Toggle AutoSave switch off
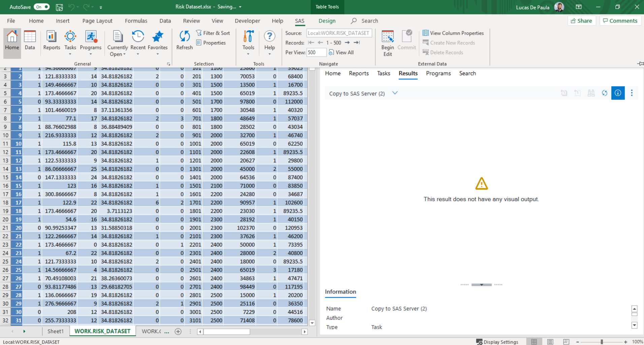 pyautogui.click(x=42, y=7)
